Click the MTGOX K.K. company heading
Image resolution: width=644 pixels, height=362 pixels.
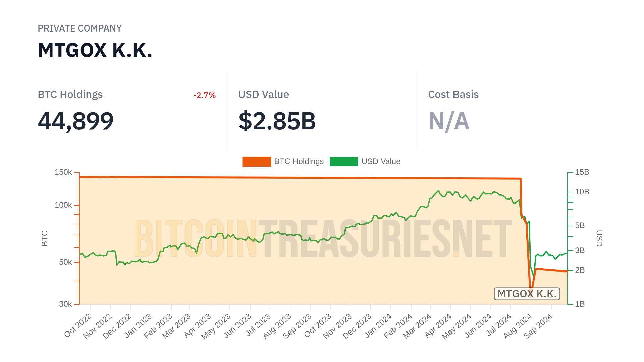click(95, 50)
